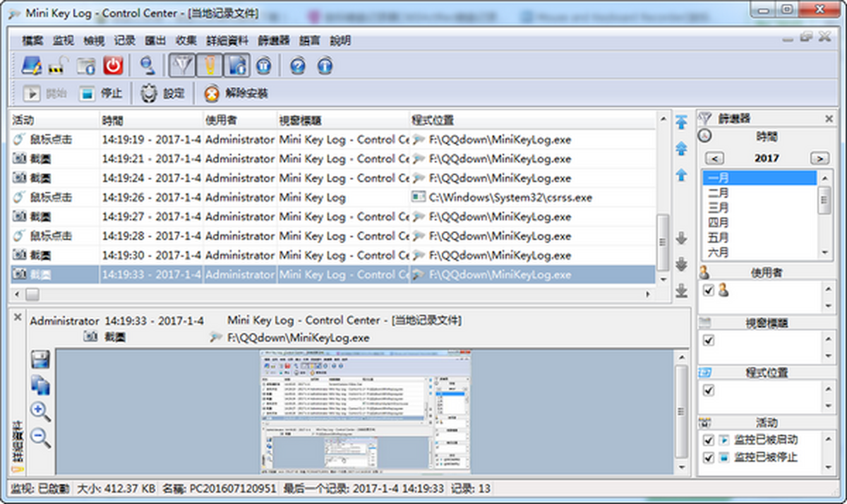Click the notebook with pencil toolbar icon
The width and height of the screenshot is (847, 504).
(31, 66)
